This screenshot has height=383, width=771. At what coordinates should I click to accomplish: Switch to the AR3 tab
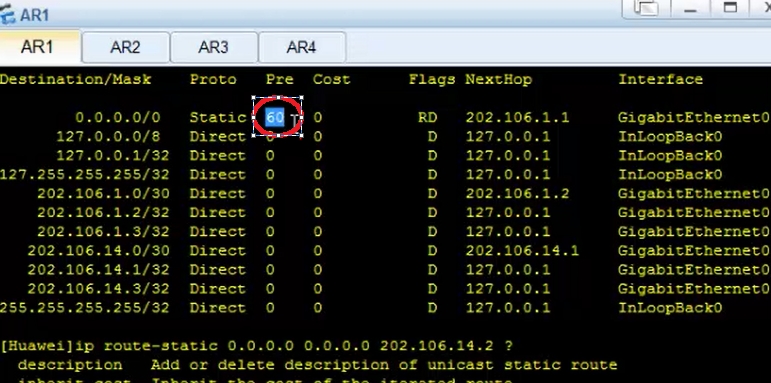pos(213,47)
